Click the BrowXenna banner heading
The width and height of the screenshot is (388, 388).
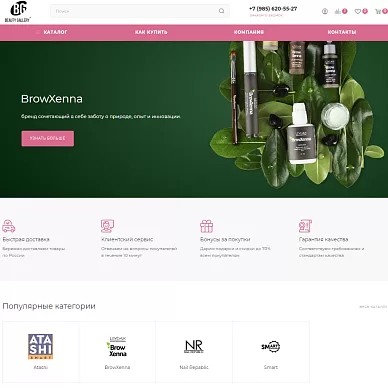coord(52,99)
